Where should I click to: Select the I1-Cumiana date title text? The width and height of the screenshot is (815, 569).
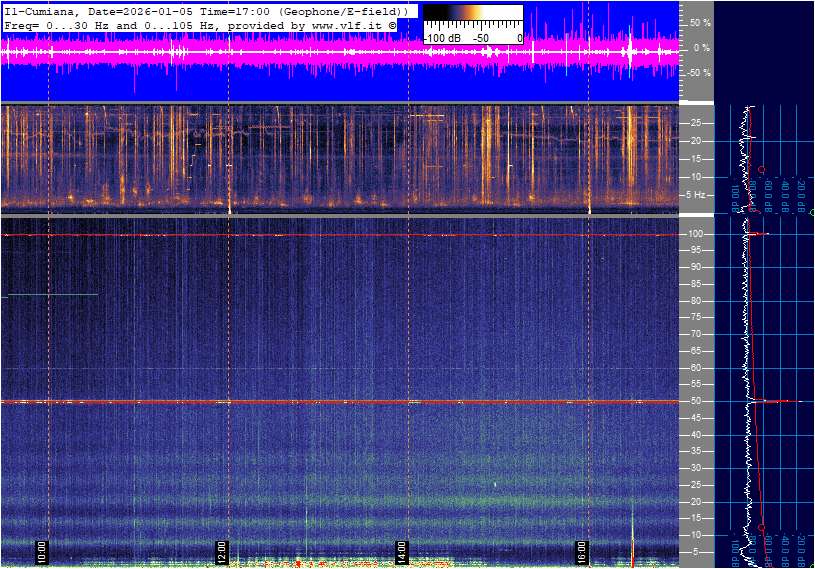coord(205,10)
